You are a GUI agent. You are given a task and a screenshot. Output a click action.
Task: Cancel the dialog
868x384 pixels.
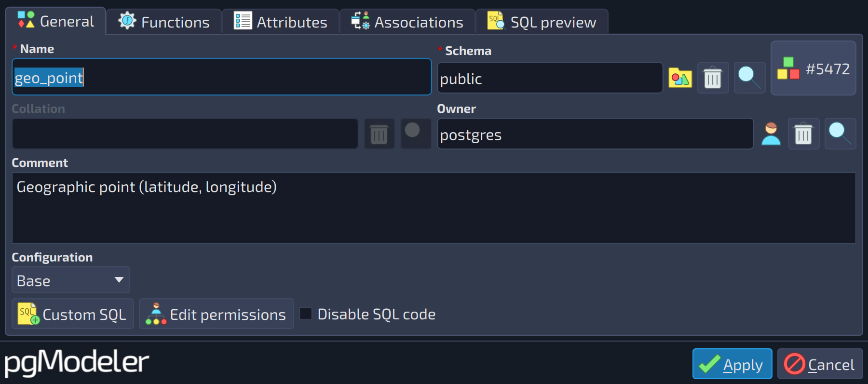tap(820, 364)
